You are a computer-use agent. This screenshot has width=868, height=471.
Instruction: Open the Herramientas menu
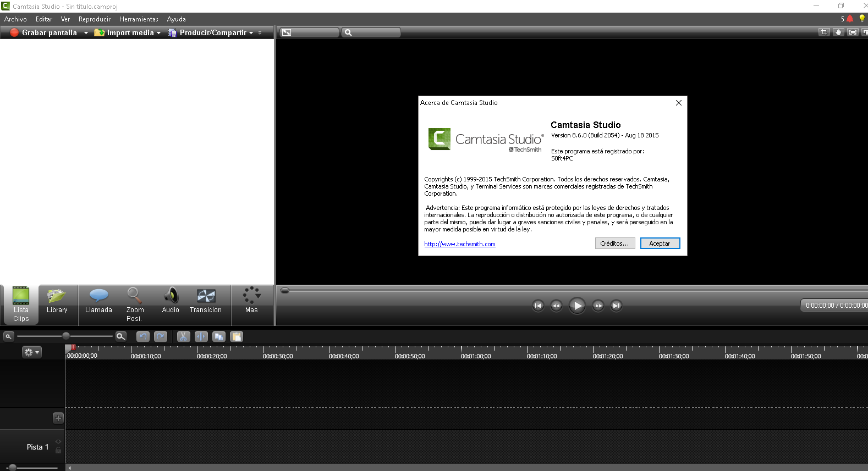[139, 19]
